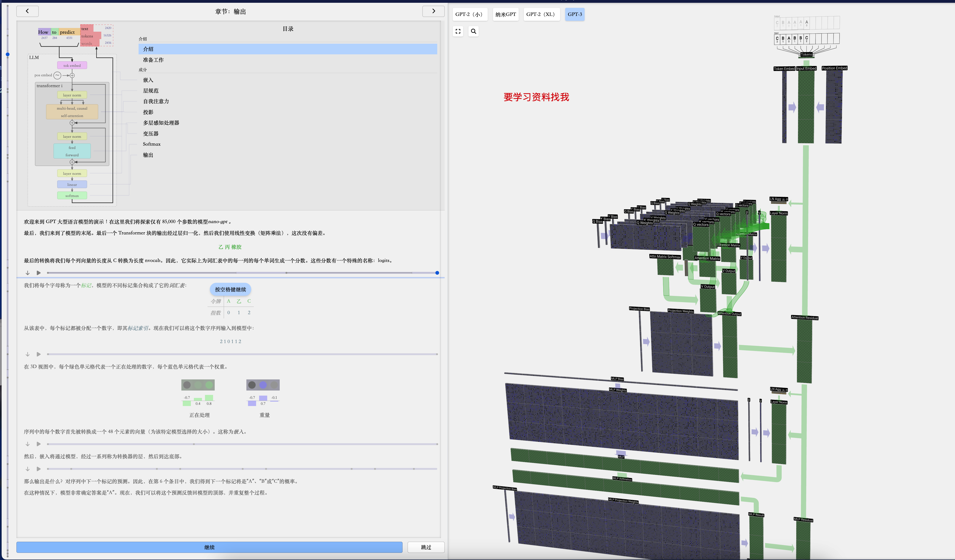Click the 标记 highlighted term

coord(86,285)
